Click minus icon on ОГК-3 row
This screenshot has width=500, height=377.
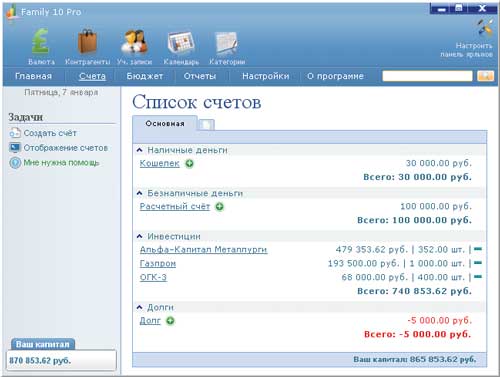click(478, 276)
